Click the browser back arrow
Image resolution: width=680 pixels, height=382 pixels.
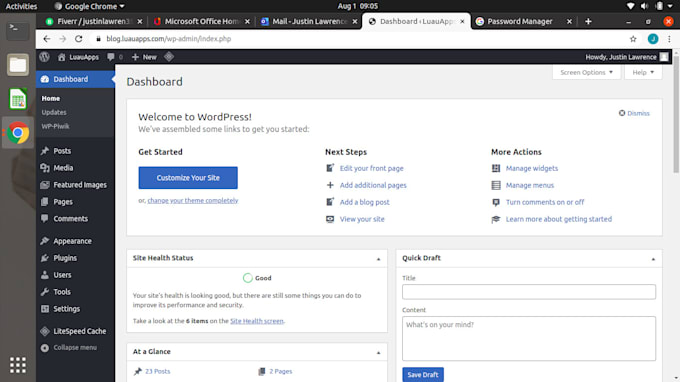coord(47,39)
